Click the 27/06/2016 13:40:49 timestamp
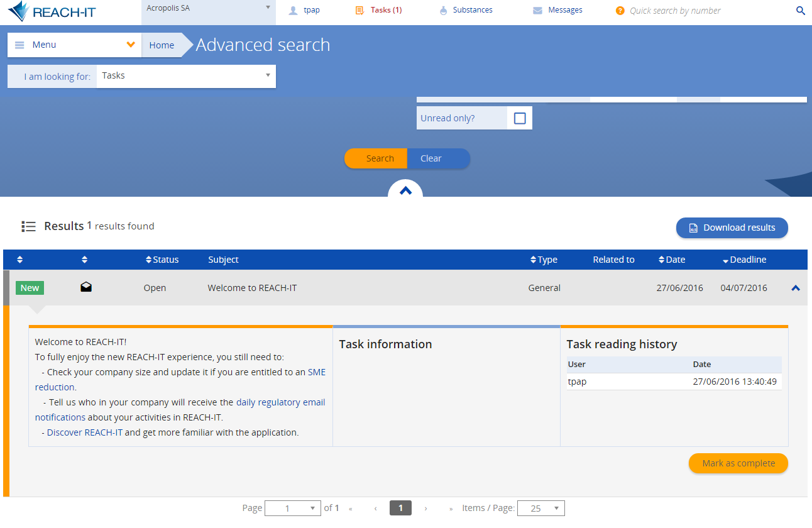The image size is (812, 528). [735, 382]
